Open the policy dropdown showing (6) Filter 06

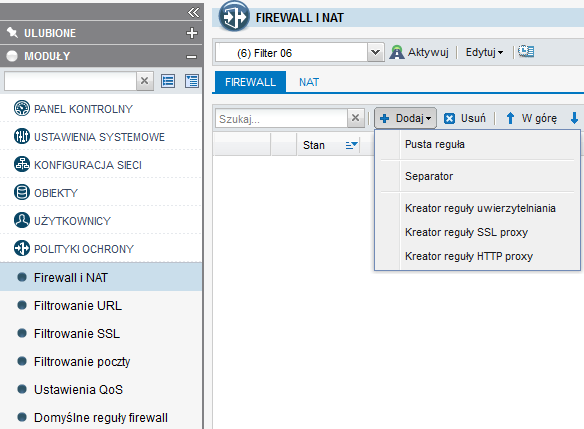pos(292,53)
